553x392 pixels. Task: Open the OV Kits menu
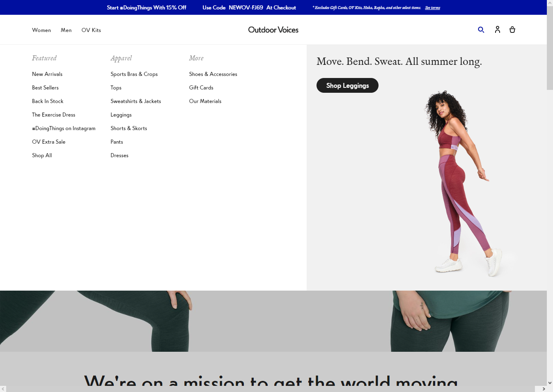pos(91,30)
